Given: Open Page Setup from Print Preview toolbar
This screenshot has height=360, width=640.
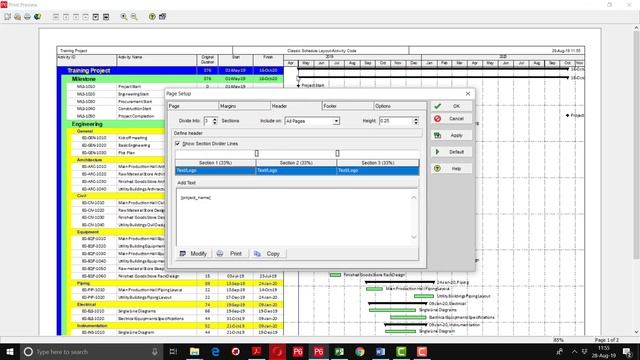Looking at the screenshot, I should [x=7, y=17].
